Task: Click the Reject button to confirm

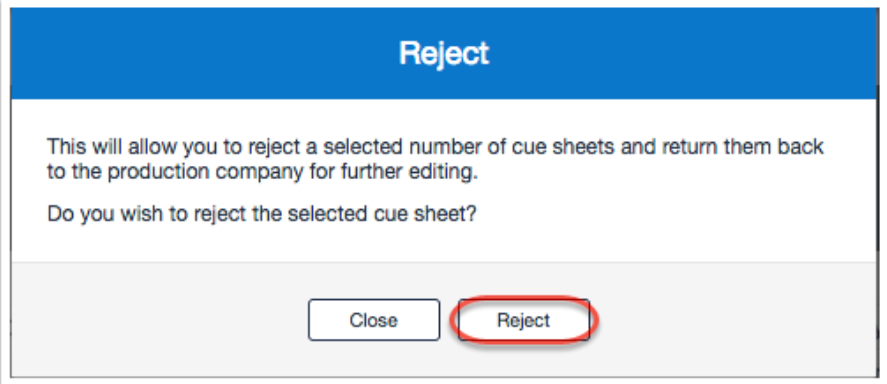Action: pyautogui.click(x=523, y=320)
